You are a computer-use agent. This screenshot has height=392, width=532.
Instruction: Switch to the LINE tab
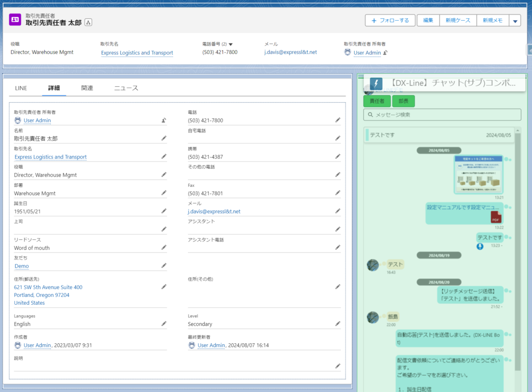pos(21,88)
